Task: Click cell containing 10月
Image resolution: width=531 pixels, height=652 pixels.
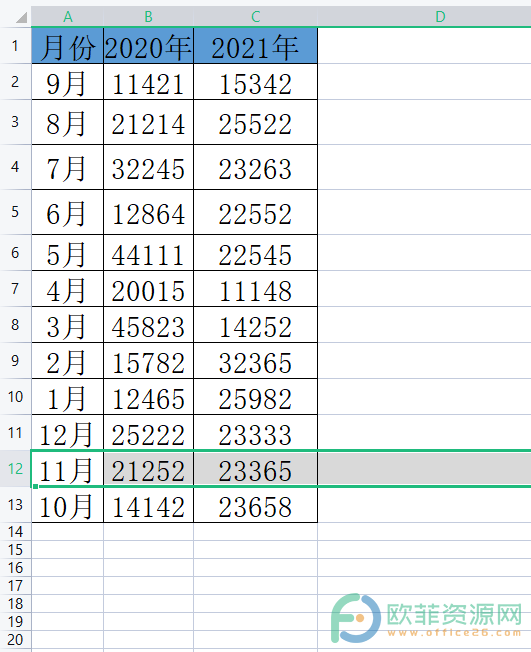Action: click(67, 505)
